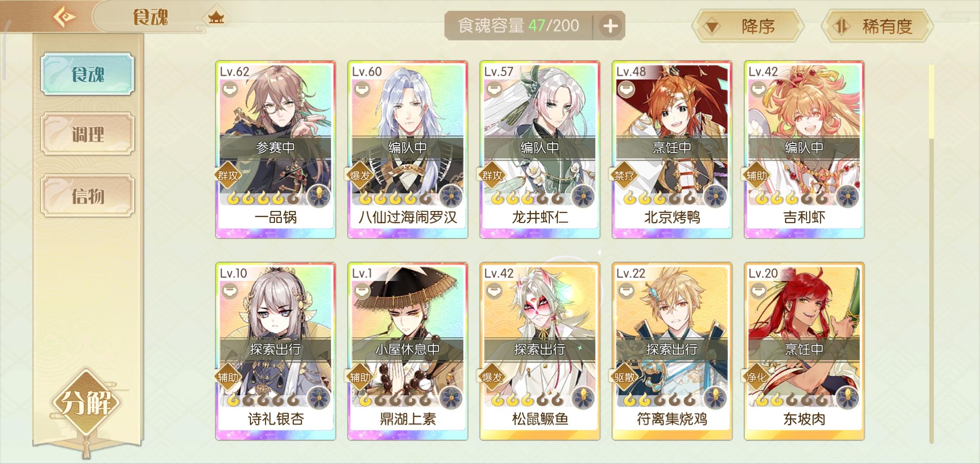Tap the gold emblem on 东坡肉 card
Image resolution: width=980 pixels, height=464 pixels.
click(847, 398)
